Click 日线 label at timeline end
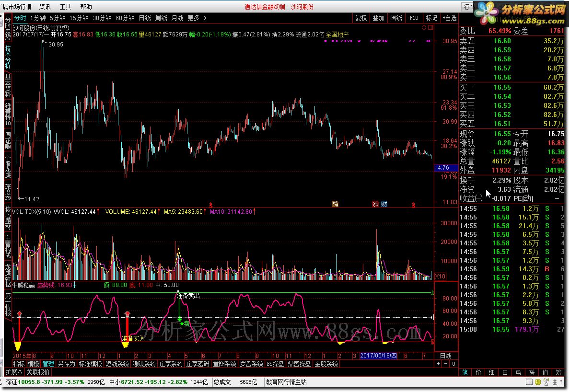The height and width of the screenshot is (392, 570). [x=446, y=356]
